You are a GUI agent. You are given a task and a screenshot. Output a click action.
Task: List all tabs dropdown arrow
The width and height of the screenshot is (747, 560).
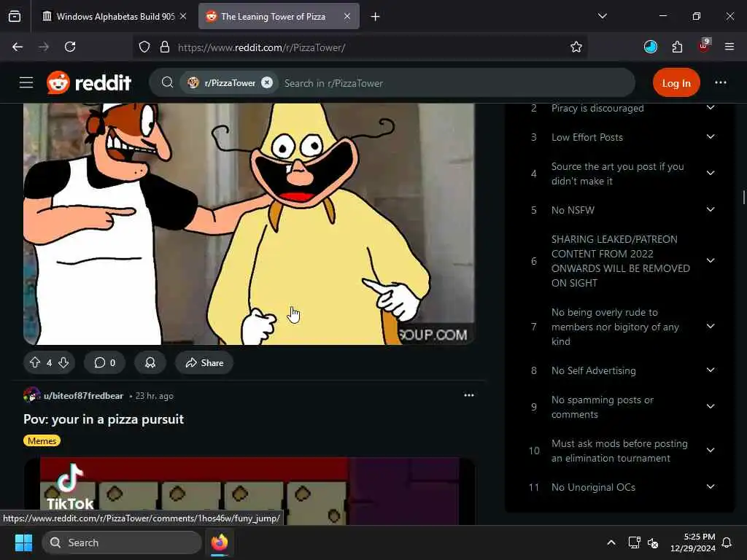602,16
